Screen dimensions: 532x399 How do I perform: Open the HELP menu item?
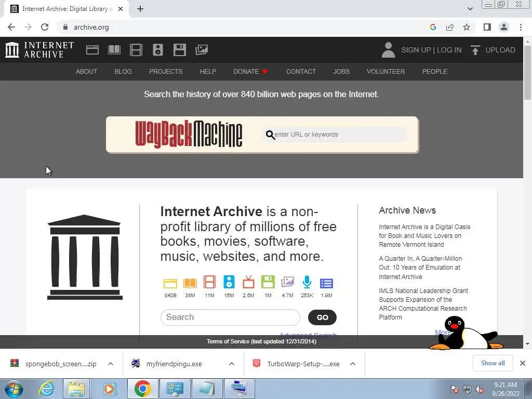(208, 72)
